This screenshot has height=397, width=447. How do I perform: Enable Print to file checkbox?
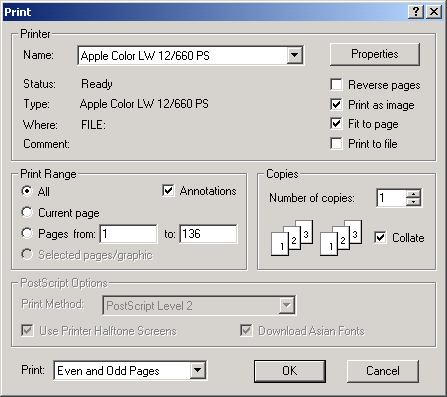coord(336,144)
